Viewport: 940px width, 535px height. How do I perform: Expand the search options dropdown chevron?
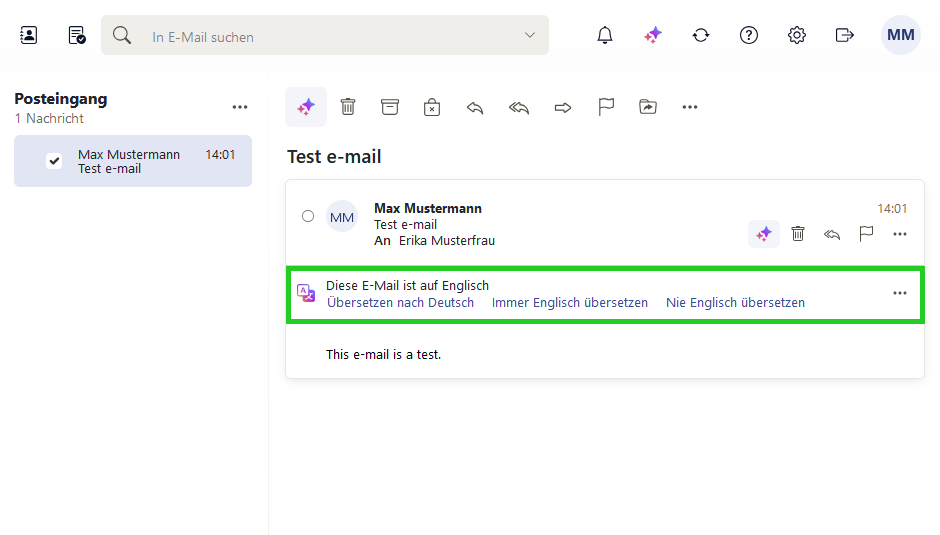tap(530, 35)
